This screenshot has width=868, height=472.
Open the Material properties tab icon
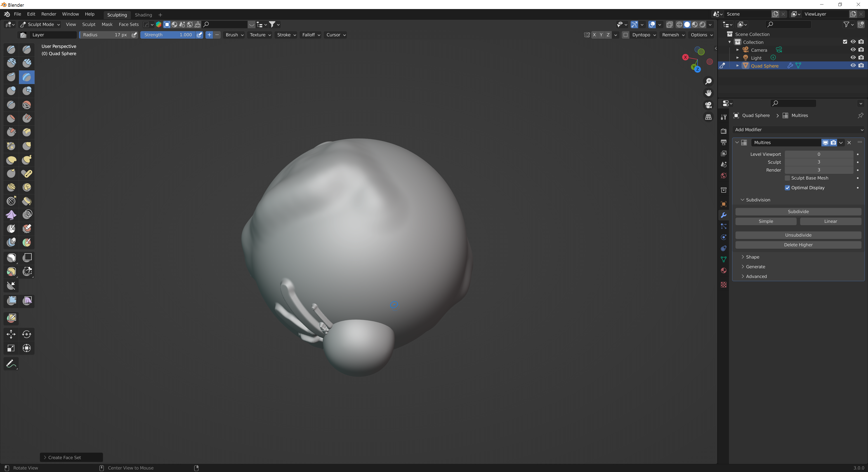pos(723,271)
